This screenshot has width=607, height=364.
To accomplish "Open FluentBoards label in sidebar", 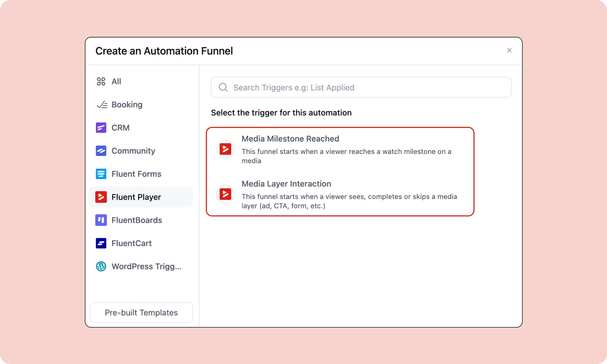I will (x=137, y=220).
